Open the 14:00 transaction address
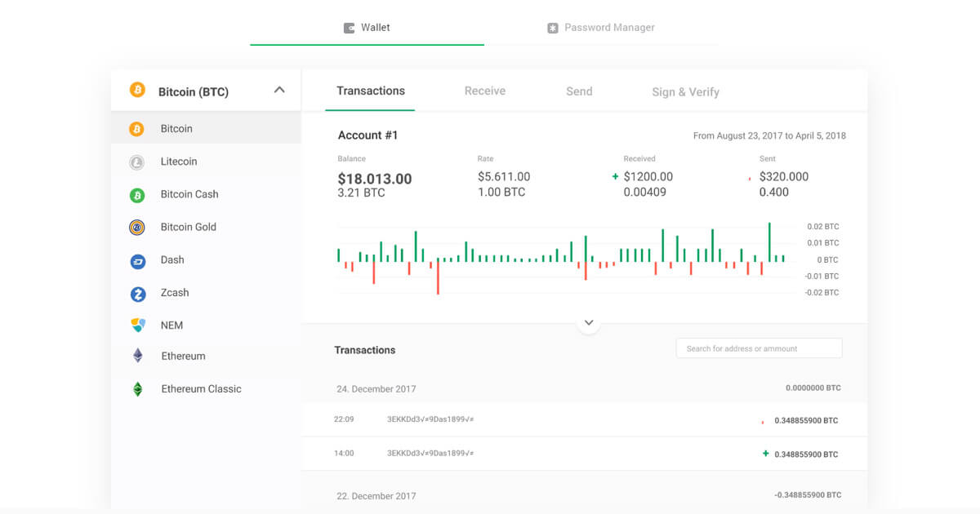Image resolution: width=980 pixels, height=514 pixels. (430, 453)
